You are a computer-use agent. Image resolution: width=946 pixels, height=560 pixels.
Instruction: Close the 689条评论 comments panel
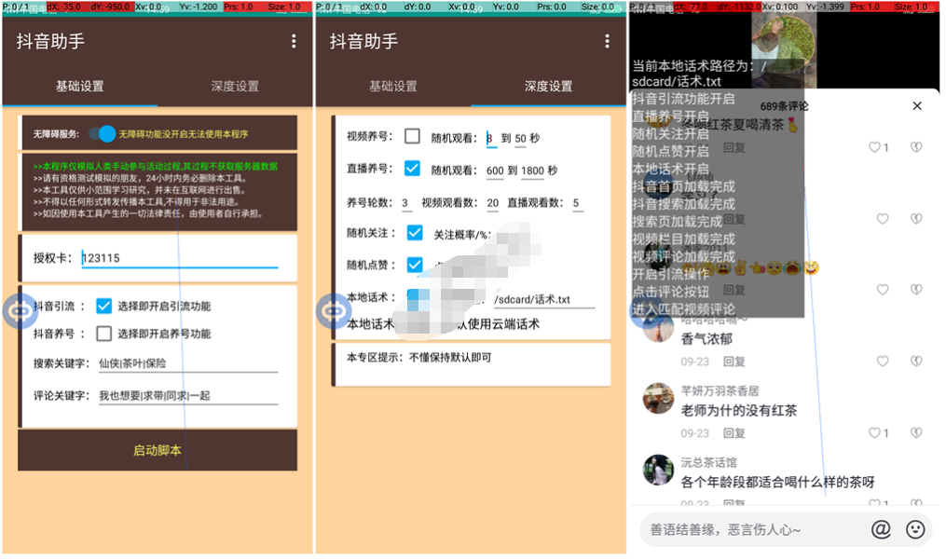click(917, 105)
